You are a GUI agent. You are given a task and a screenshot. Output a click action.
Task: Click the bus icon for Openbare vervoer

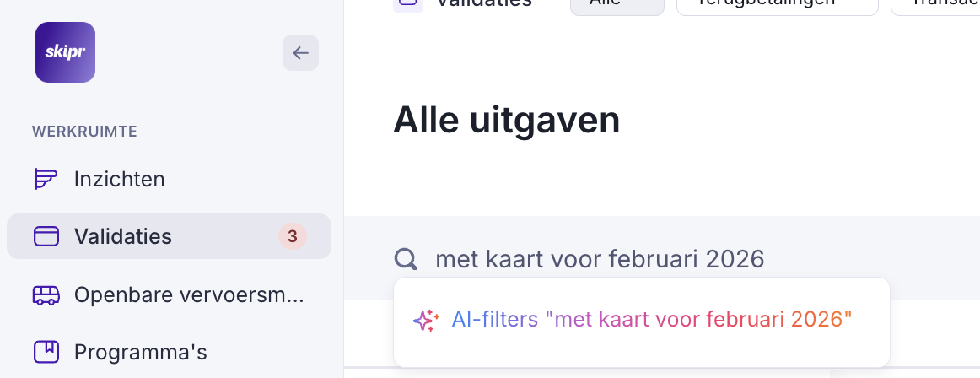[46, 294]
